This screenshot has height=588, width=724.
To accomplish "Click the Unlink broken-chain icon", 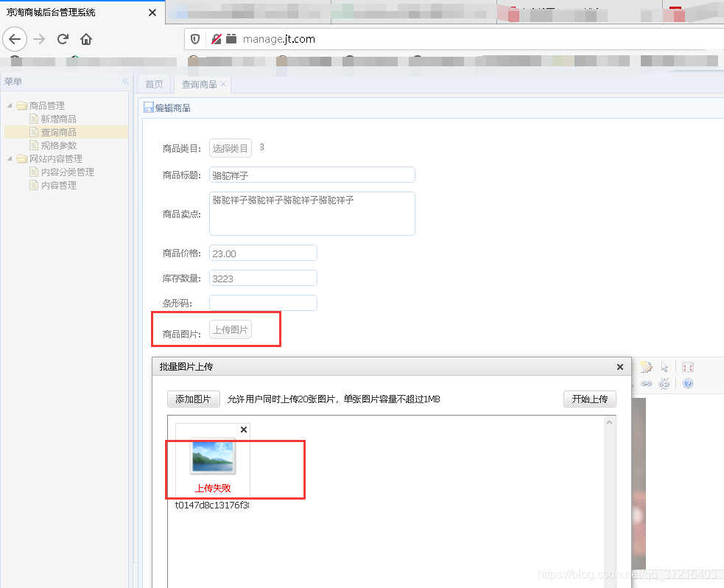I will 664,384.
